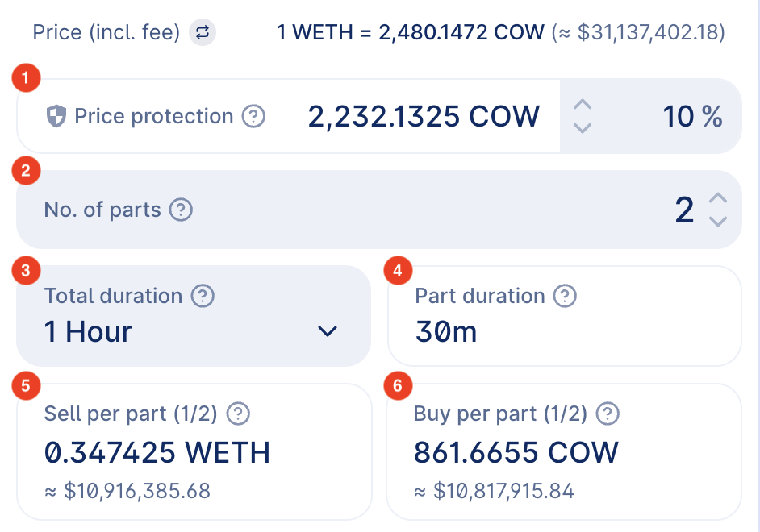Click the Total duration question mark icon
Viewport: 760px width, 532px height.
[x=203, y=296]
